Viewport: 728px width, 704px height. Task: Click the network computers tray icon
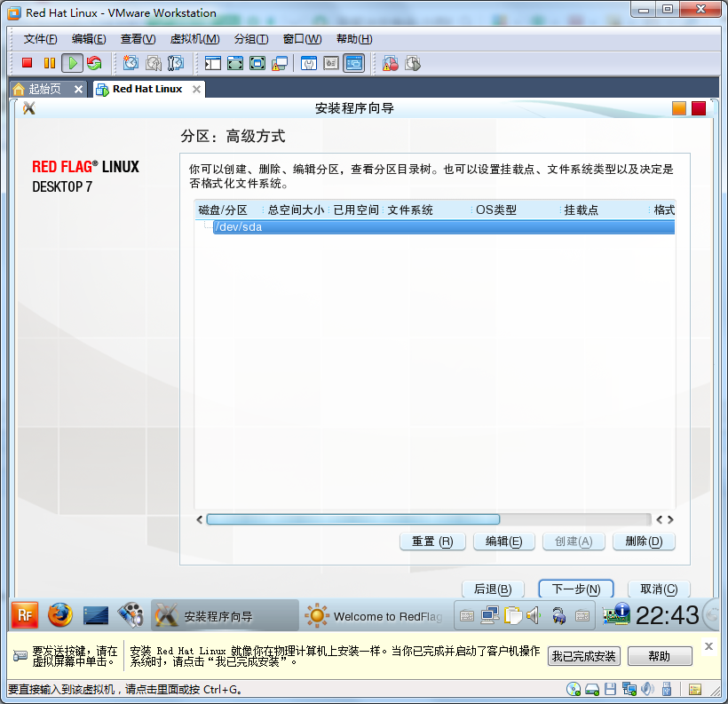(490, 616)
